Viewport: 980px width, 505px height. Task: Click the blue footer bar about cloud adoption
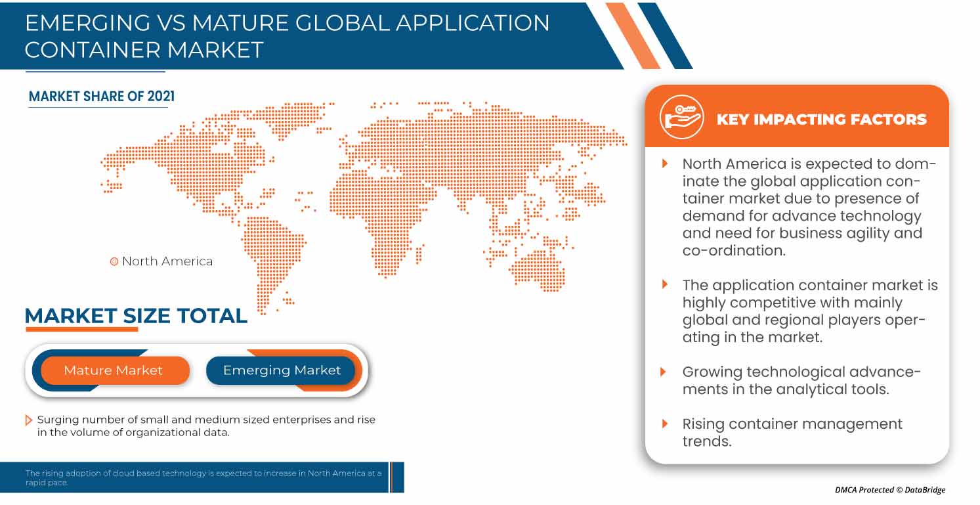pos(202,477)
